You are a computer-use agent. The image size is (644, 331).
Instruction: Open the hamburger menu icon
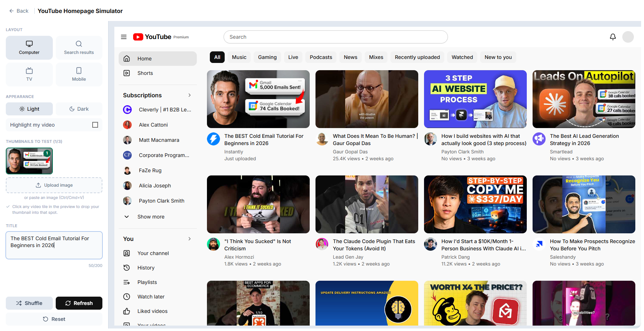(124, 37)
